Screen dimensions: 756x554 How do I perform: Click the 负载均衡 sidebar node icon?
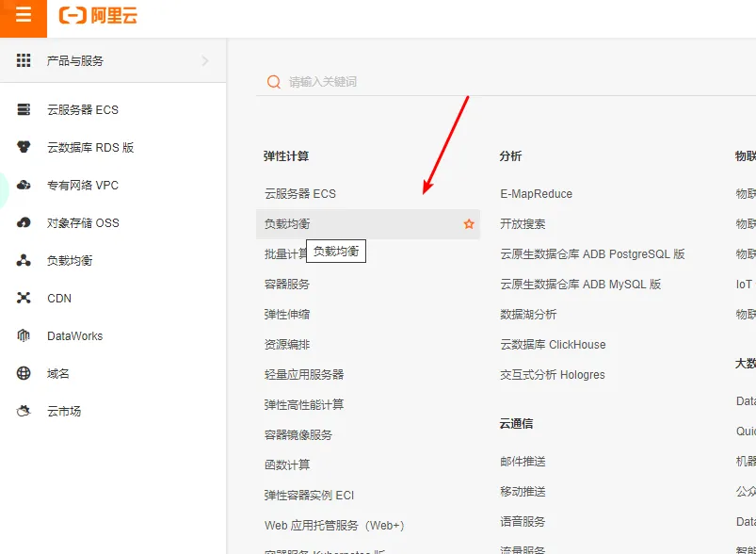point(24,260)
